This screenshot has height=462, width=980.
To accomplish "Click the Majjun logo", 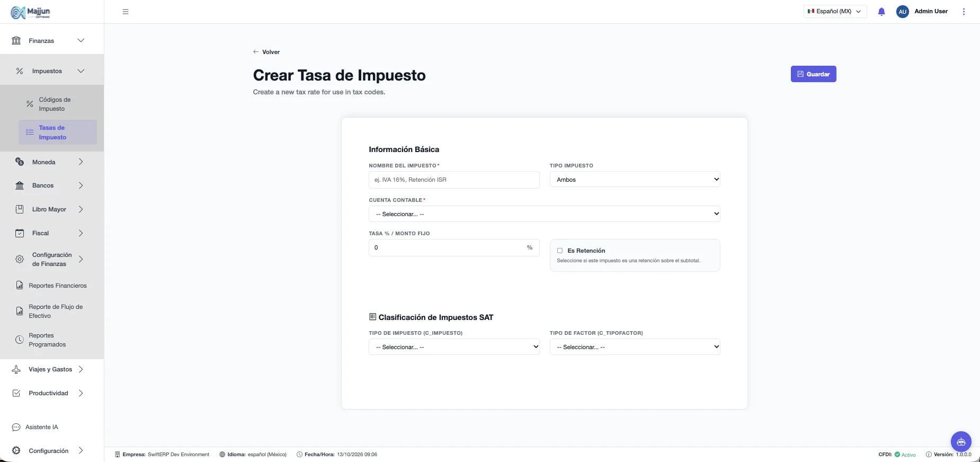I will (x=30, y=12).
